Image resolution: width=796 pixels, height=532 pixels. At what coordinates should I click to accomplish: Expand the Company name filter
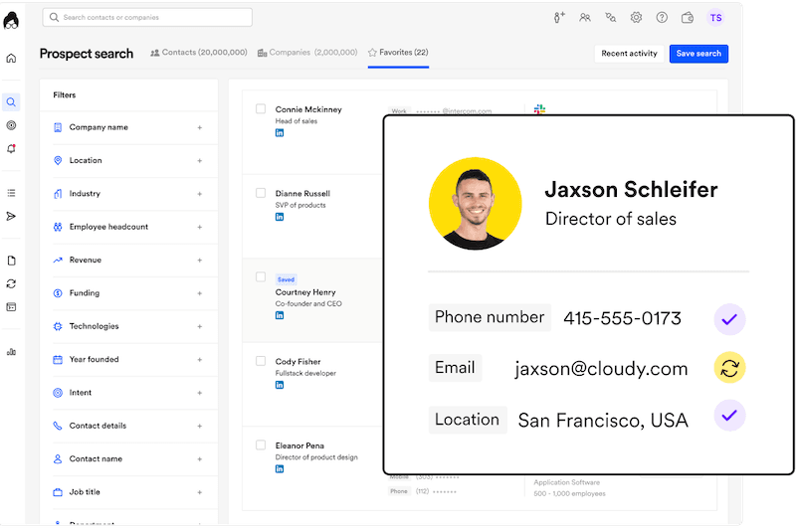(199, 127)
